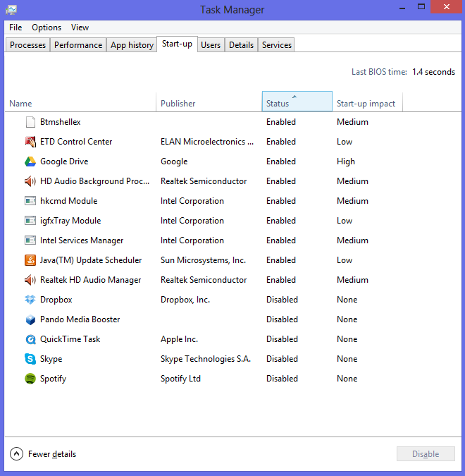Click the ETD Control Center icon
The image size is (465, 476).
pyautogui.click(x=30, y=142)
